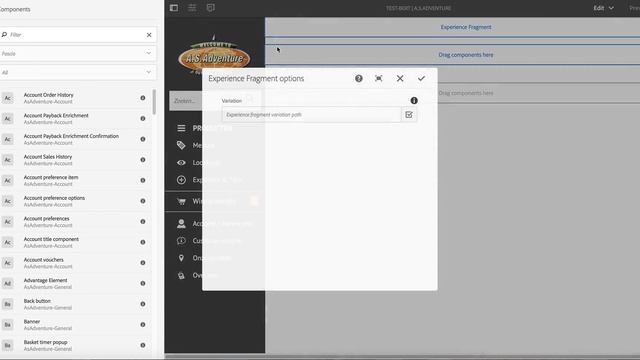Screen dimensions: 640x360
Task: Show info for Account preference item component
Action: 143,180
